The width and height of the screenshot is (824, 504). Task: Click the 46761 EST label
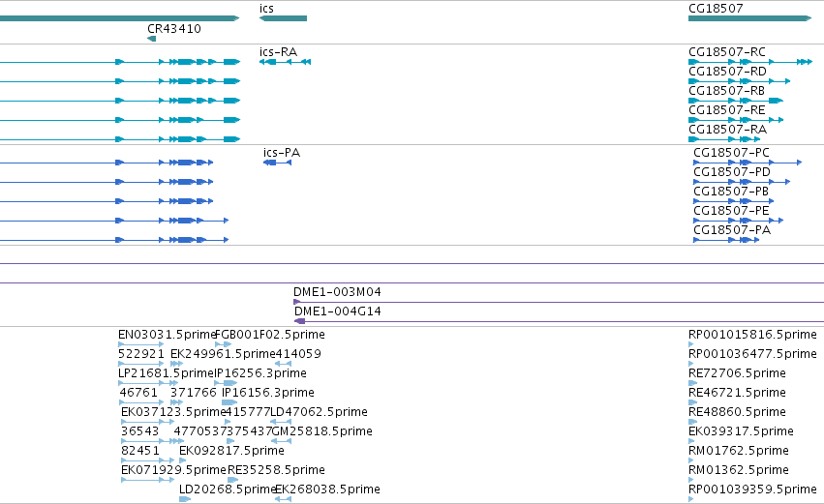(x=138, y=393)
